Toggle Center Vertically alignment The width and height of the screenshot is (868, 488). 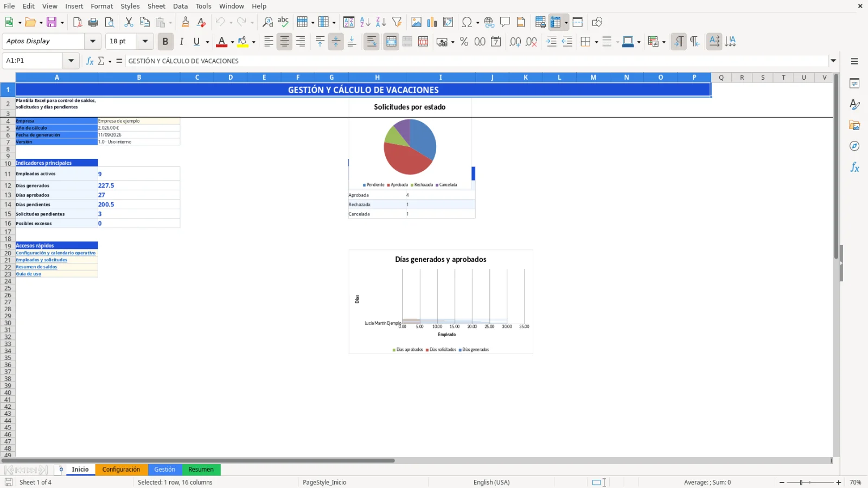pos(336,42)
